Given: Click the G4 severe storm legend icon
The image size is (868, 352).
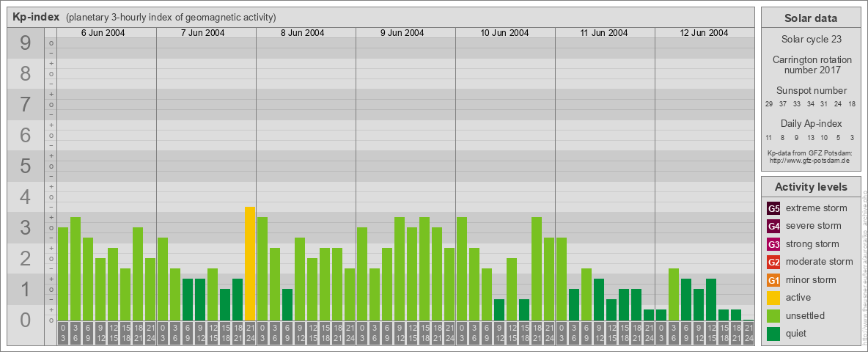Looking at the screenshot, I should pyautogui.click(x=773, y=227).
